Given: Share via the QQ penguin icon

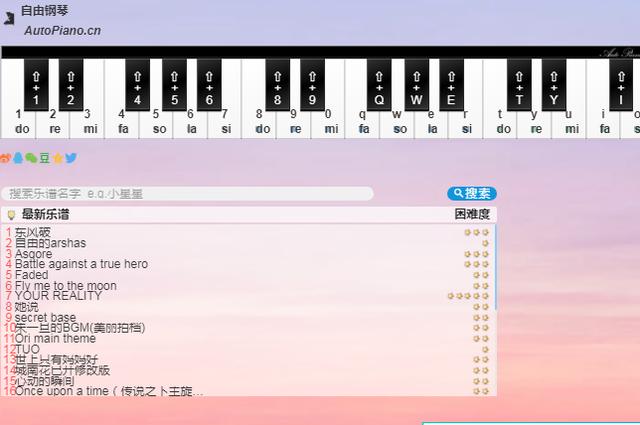Looking at the screenshot, I should coord(18,158).
